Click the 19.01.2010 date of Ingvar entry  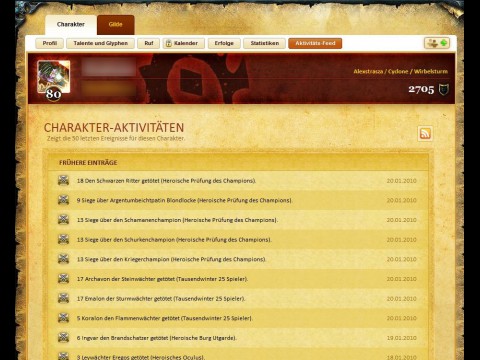click(402, 338)
